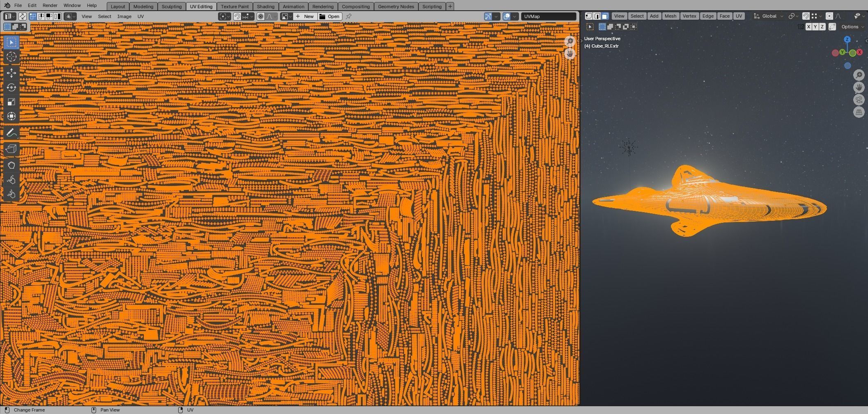
Task: Click the Mesh menu button in 3D viewport
Action: coord(670,16)
